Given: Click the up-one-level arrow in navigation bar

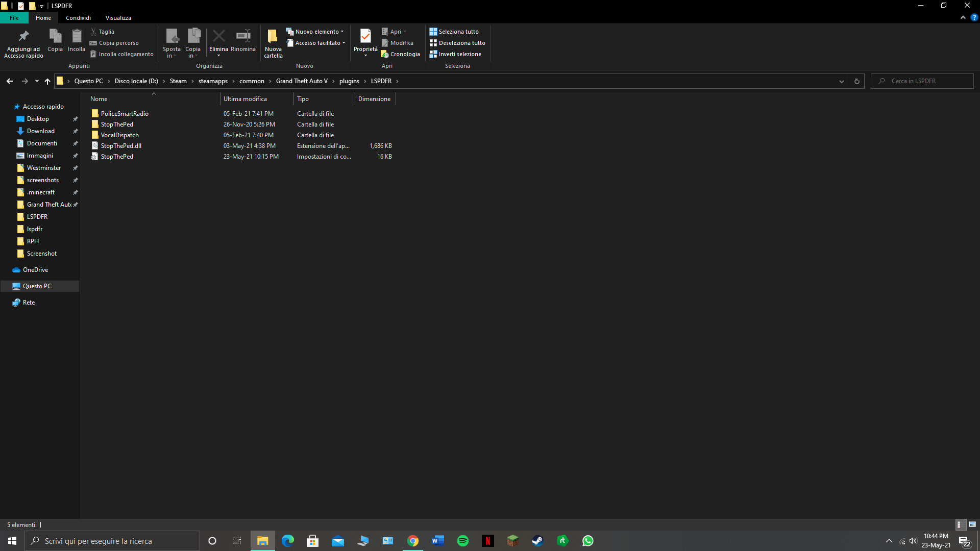Looking at the screenshot, I should coord(47,81).
